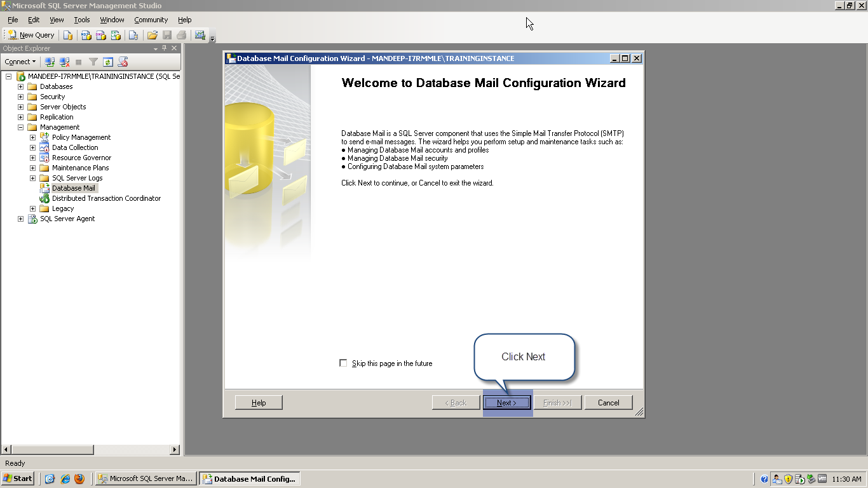Click the disabled Back button
This screenshot has height=488, width=868.
point(456,403)
